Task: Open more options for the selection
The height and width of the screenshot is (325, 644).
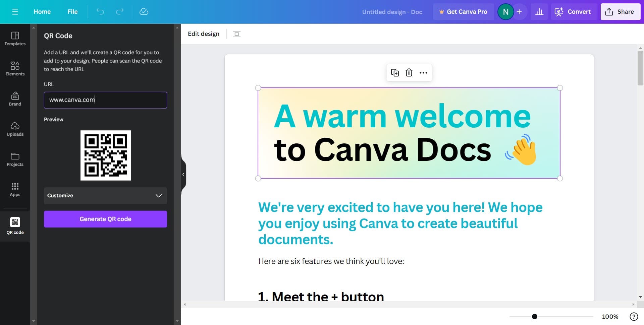Action: (x=423, y=72)
